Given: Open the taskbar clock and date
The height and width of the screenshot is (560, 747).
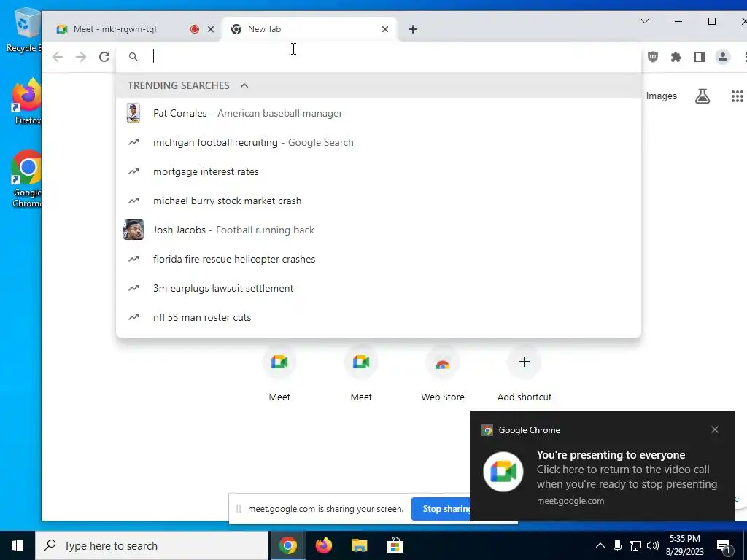Looking at the screenshot, I should (684, 545).
